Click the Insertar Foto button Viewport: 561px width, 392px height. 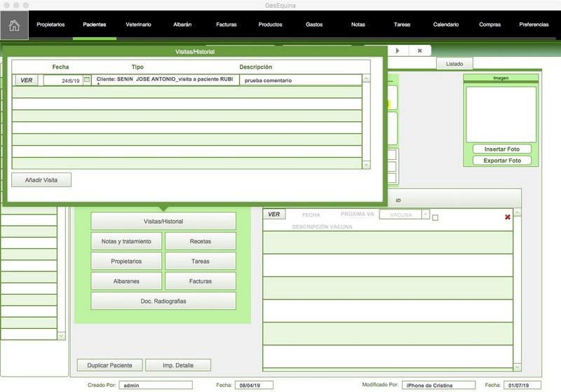click(502, 149)
